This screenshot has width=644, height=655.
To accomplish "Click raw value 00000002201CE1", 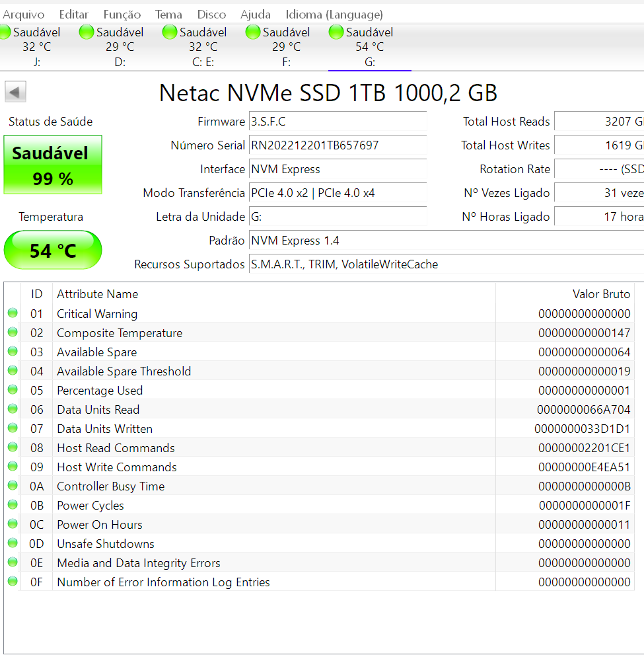I will tap(584, 448).
